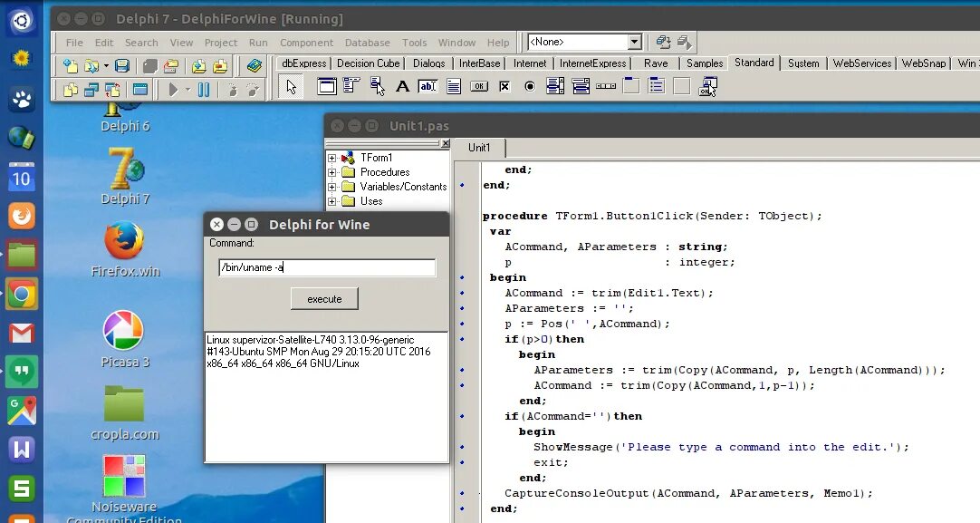Click the View Unit toolbar icon
The width and height of the screenshot is (980, 523).
(x=71, y=90)
